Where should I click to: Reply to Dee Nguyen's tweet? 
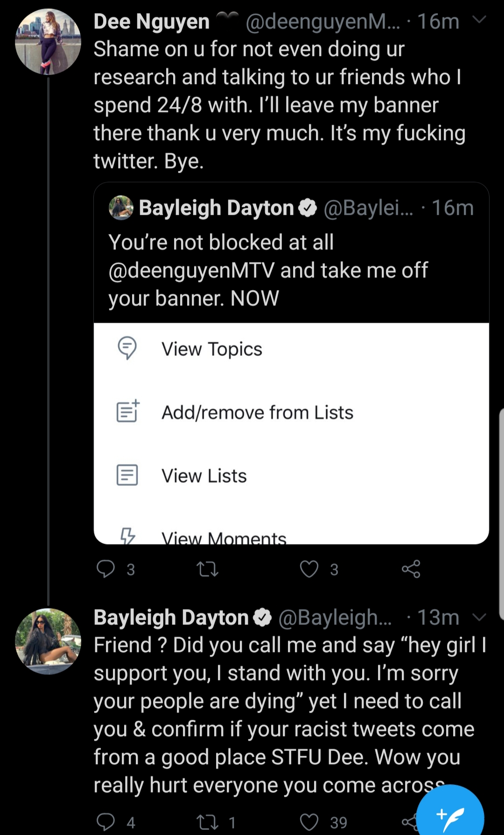(x=105, y=569)
